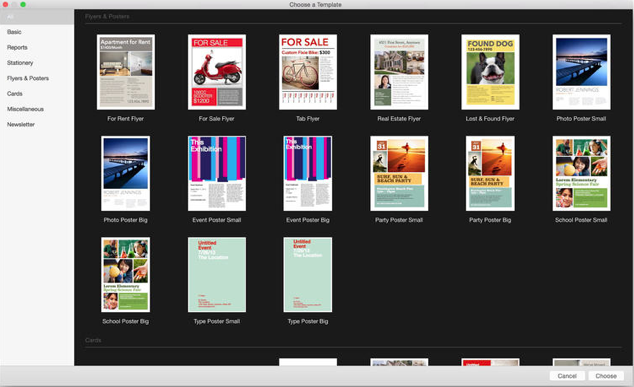Pick the Tab Flyer bicycle template
This screenshot has width=634, height=387.
[x=308, y=72]
